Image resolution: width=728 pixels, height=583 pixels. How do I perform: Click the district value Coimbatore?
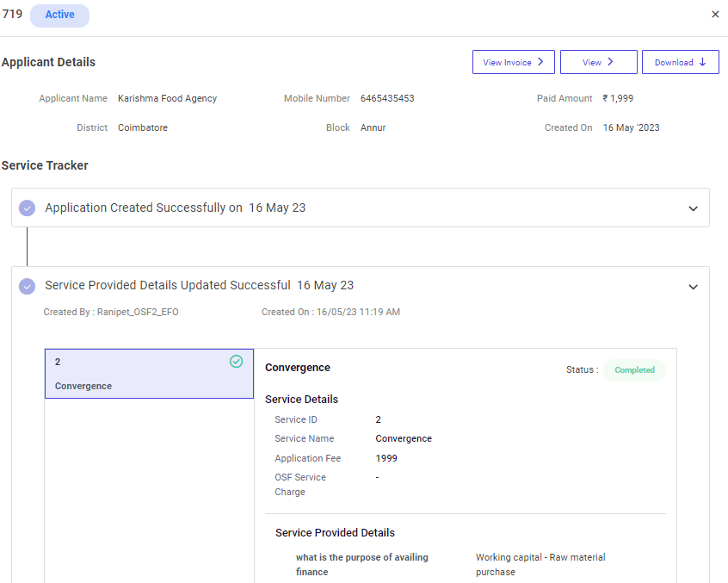point(143,127)
